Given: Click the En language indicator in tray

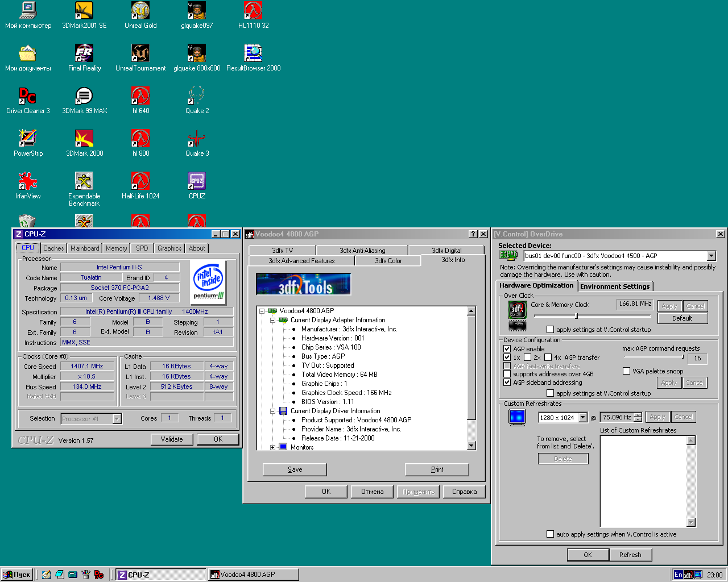Looking at the screenshot, I should (x=678, y=575).
